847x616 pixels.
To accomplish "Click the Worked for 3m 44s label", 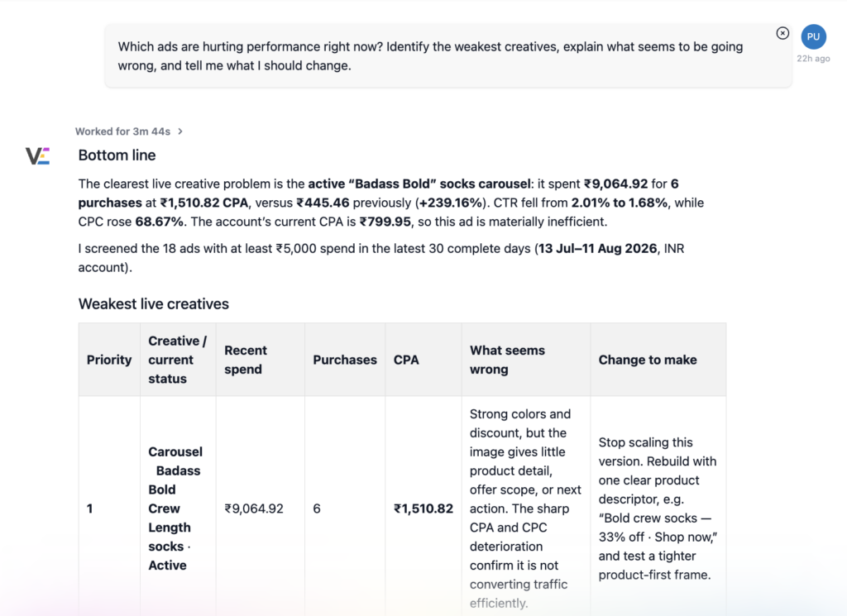I will click(122, 131).
